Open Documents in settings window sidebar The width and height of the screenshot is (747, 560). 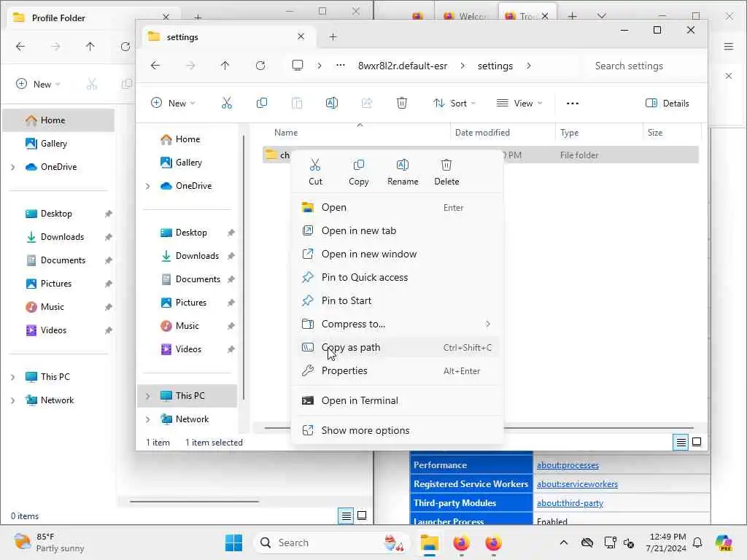click(190, 279)
